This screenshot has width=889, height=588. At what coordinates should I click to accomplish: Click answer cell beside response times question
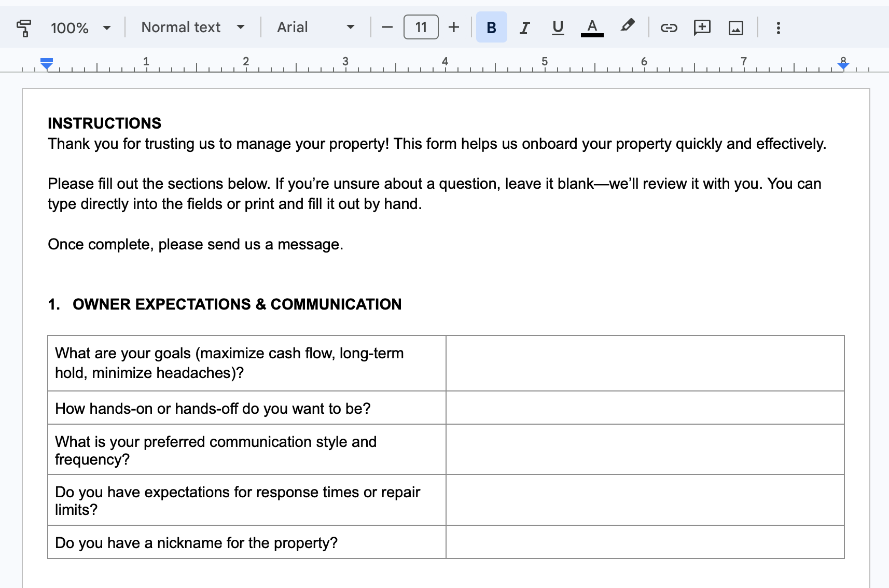pos(645,500)
